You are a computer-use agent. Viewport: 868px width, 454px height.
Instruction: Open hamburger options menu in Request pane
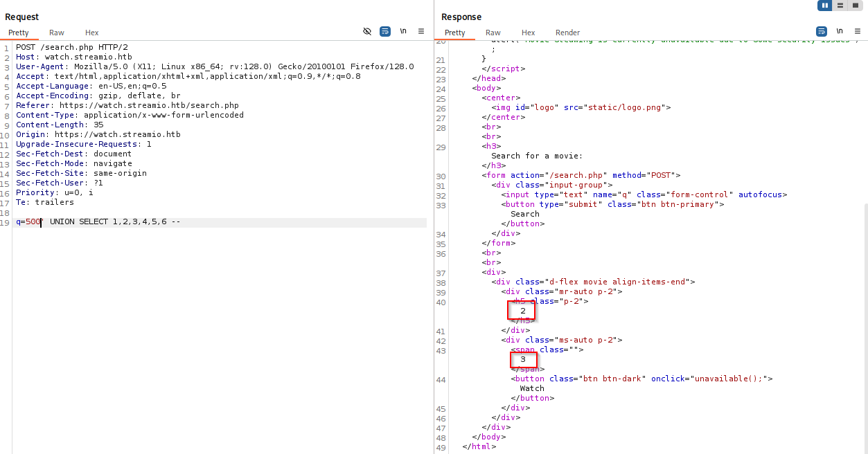click(x=421, y=32)
